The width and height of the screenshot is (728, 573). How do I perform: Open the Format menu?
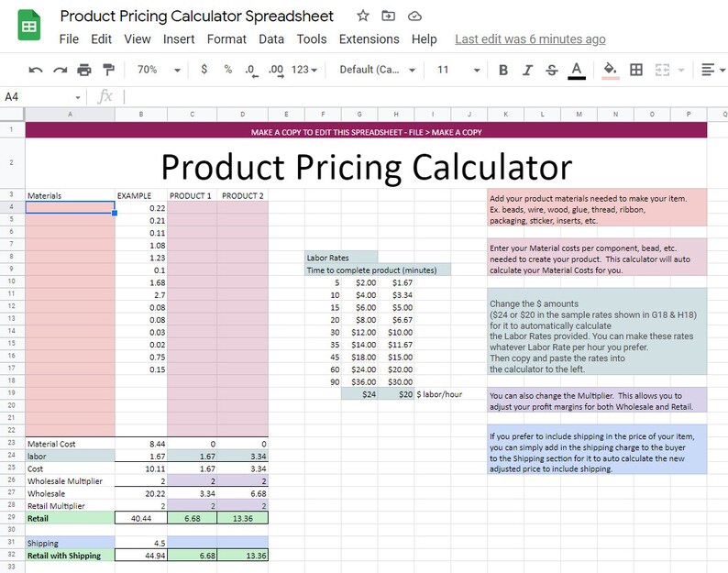click(x=226, y=39)
